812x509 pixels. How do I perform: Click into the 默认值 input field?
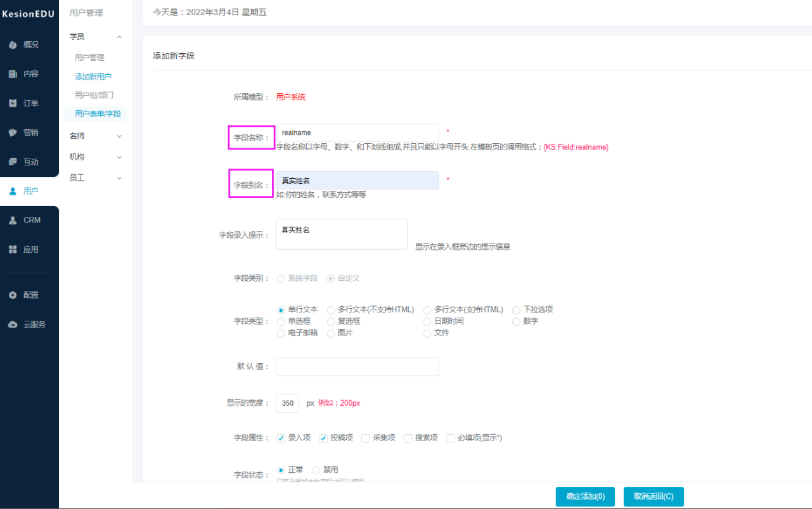[x=358, y=366]
